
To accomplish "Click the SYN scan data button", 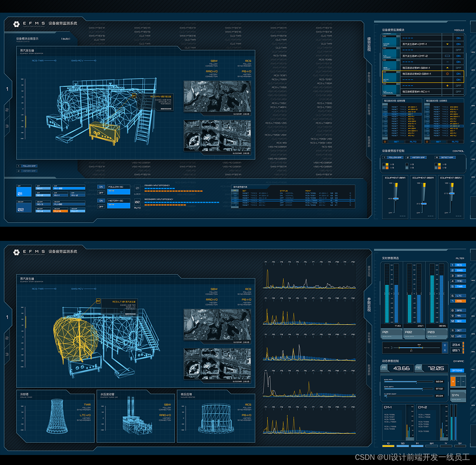I will point(458,396).
